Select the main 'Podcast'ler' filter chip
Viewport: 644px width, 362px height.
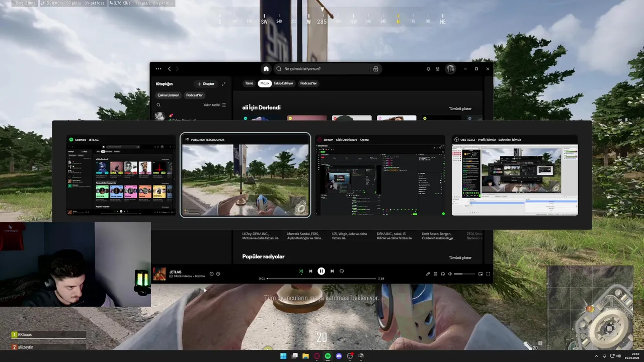pyautogui.click(x=308, y=83)
